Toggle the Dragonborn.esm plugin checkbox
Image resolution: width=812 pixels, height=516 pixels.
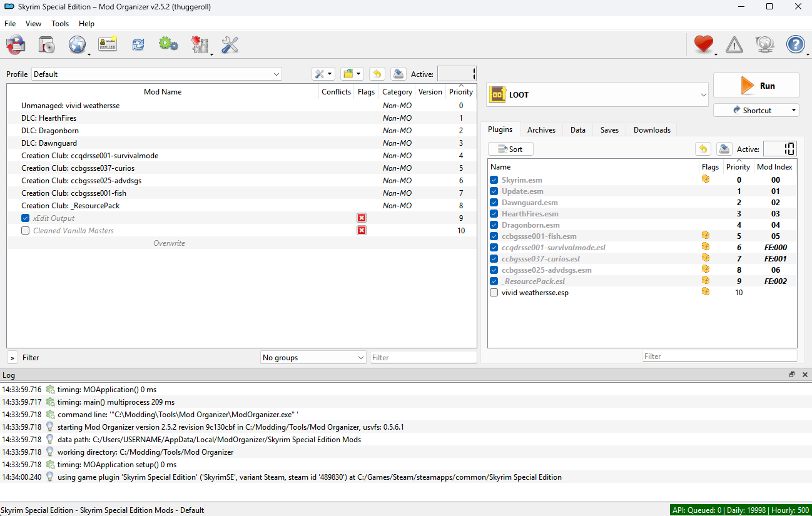(x=494, y=225)
